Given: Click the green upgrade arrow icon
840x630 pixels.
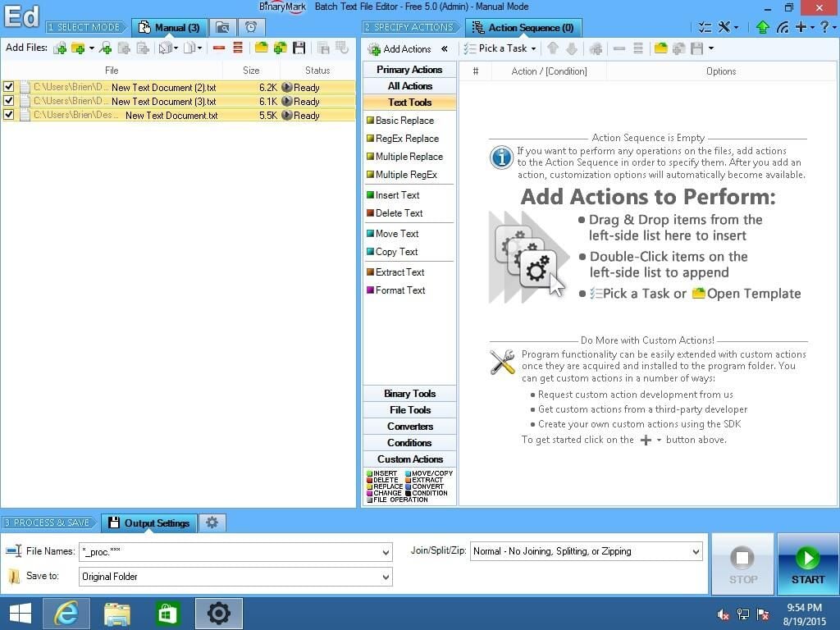Looking at the screenshot, I should coord(762,27).
